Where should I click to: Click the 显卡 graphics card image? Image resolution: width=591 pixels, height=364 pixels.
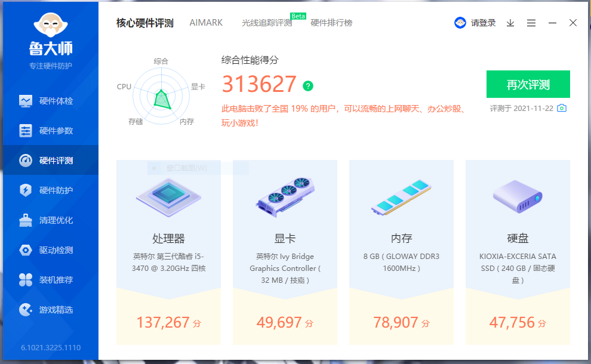(x=285, y=195)
